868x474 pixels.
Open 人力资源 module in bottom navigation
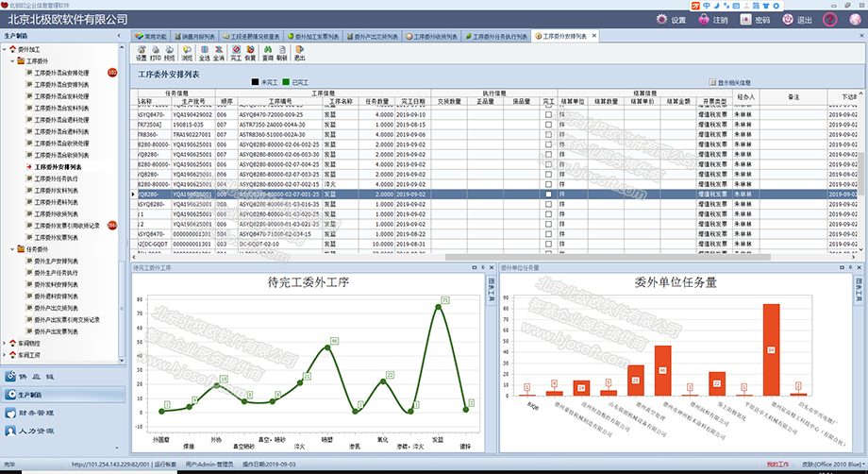coord(63,431)
